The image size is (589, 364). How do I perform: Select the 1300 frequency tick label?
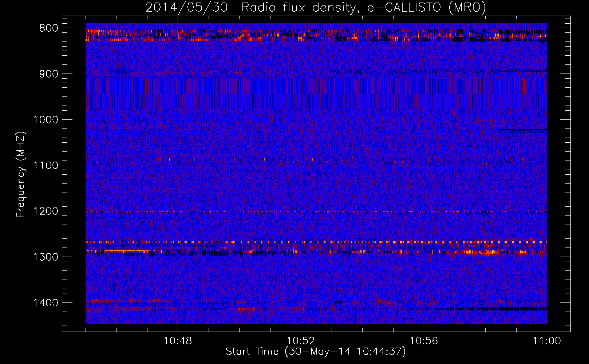pyautogui.click(x=46, y=257)
